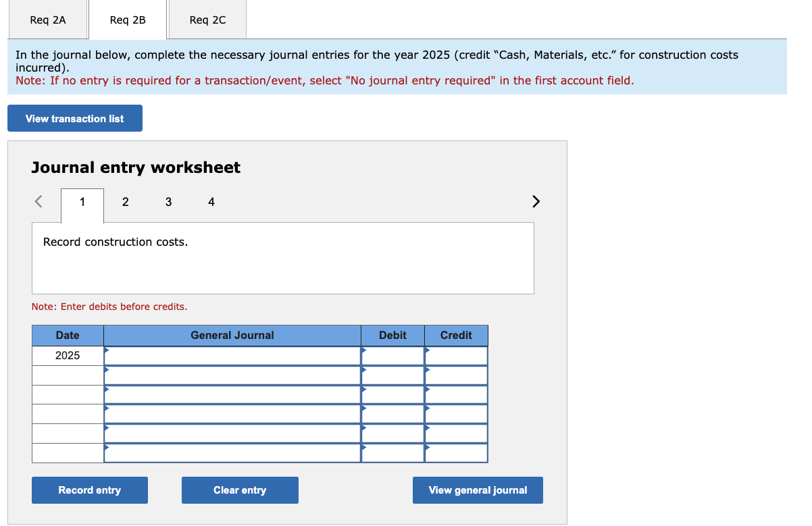Select the last row Debit cell

click(392, 453)
